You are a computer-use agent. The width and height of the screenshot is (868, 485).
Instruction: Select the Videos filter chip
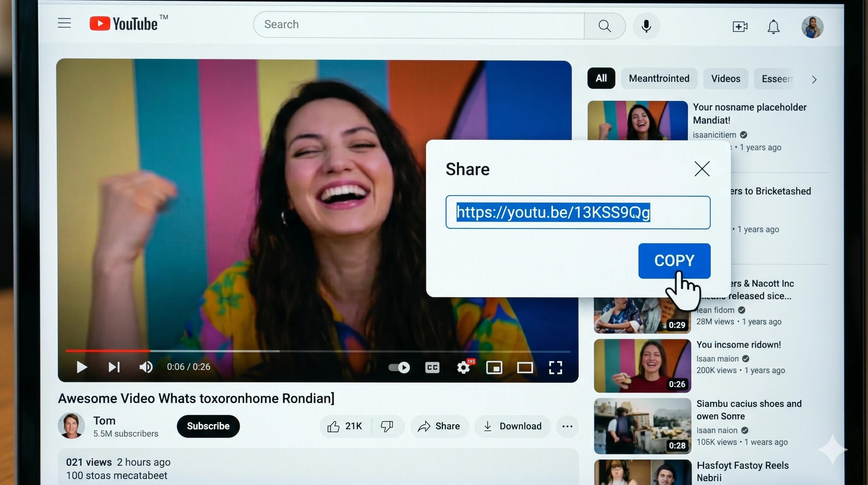[725, 79]
